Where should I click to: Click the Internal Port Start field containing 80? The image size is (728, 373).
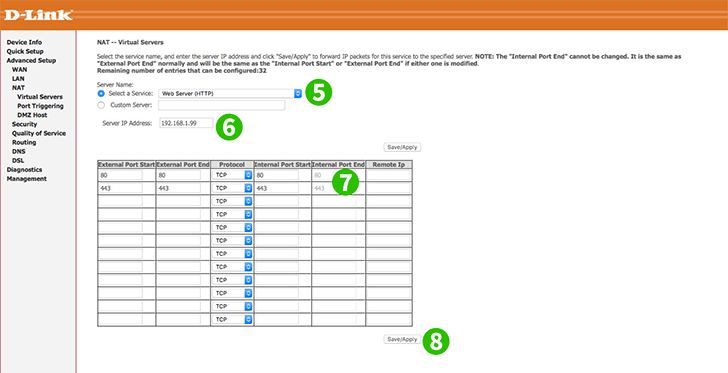point(277,175)
